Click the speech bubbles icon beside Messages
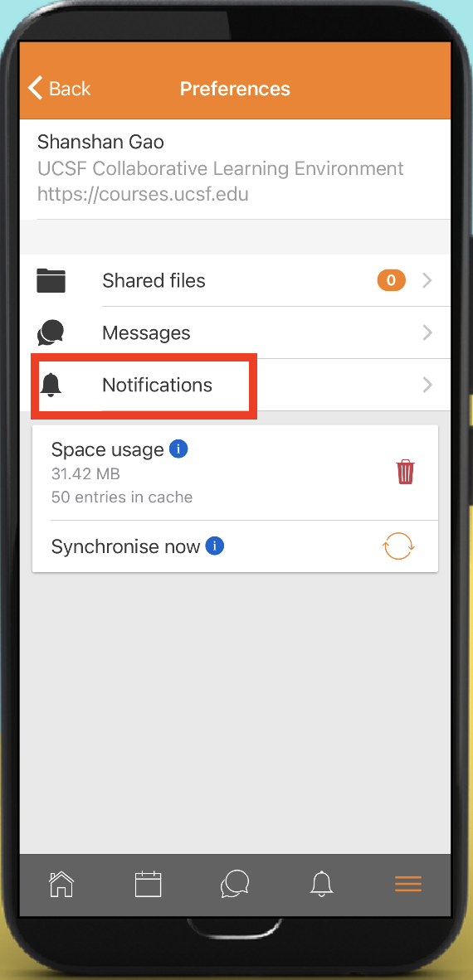 tap(51, 332)
